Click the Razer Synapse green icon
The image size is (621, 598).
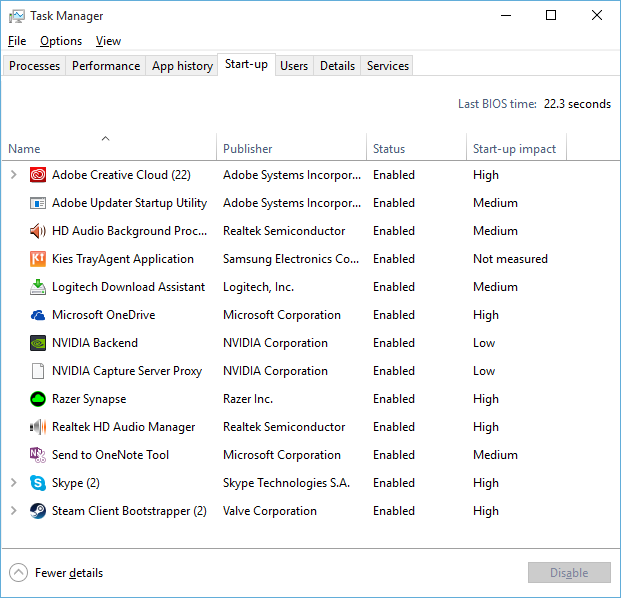38,399
